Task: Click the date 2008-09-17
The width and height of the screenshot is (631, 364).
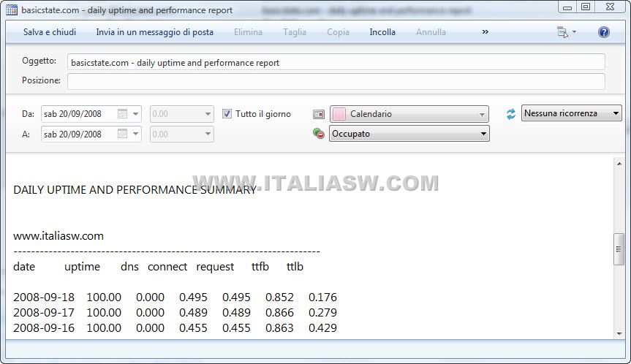Action: (44, 313)
